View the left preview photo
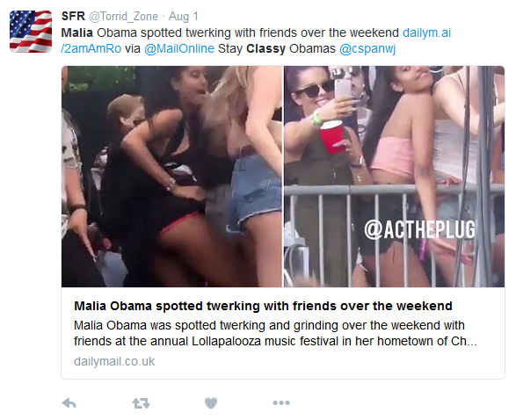Viewport: 516px width, 420px height. click(171, 177)
